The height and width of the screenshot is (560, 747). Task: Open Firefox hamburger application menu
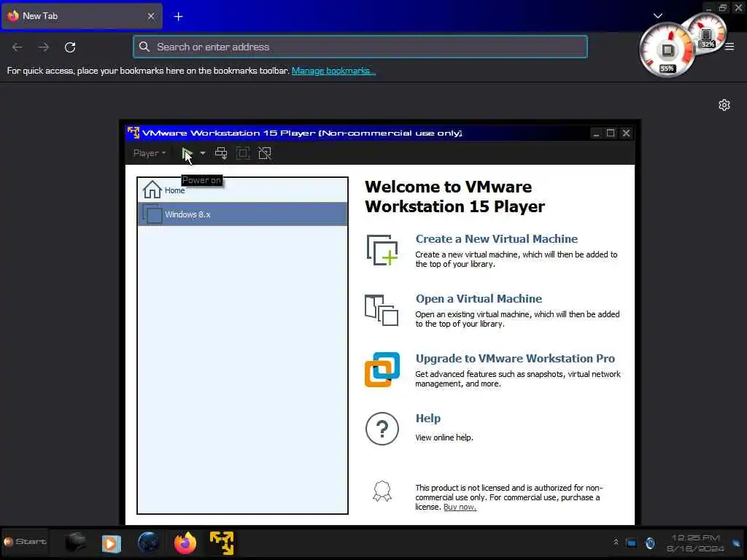coord(729,47)
